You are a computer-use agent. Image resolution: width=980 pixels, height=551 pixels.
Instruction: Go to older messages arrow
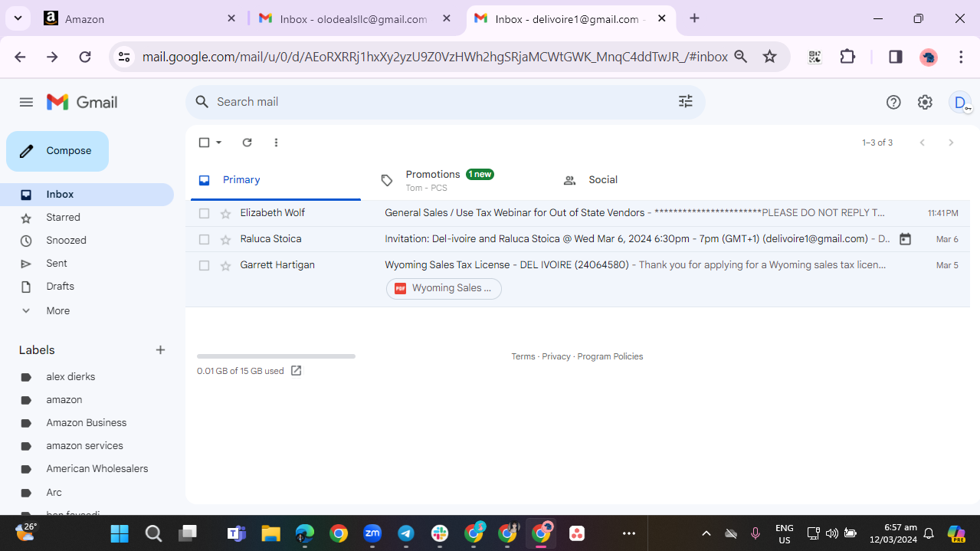point(951,143)
